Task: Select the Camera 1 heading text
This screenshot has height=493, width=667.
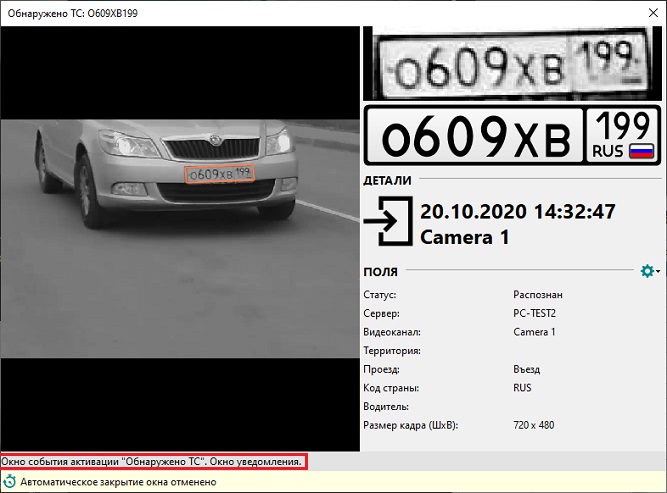Action: [465, 237]
